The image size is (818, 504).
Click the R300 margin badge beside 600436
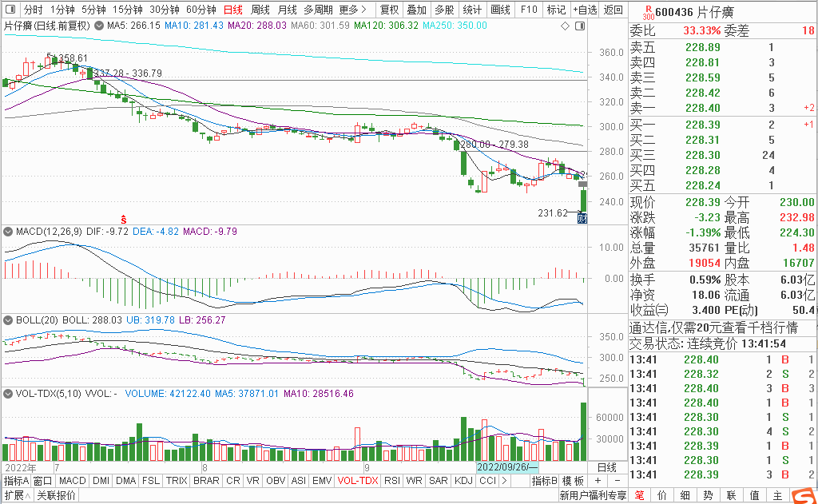[649, 13]
